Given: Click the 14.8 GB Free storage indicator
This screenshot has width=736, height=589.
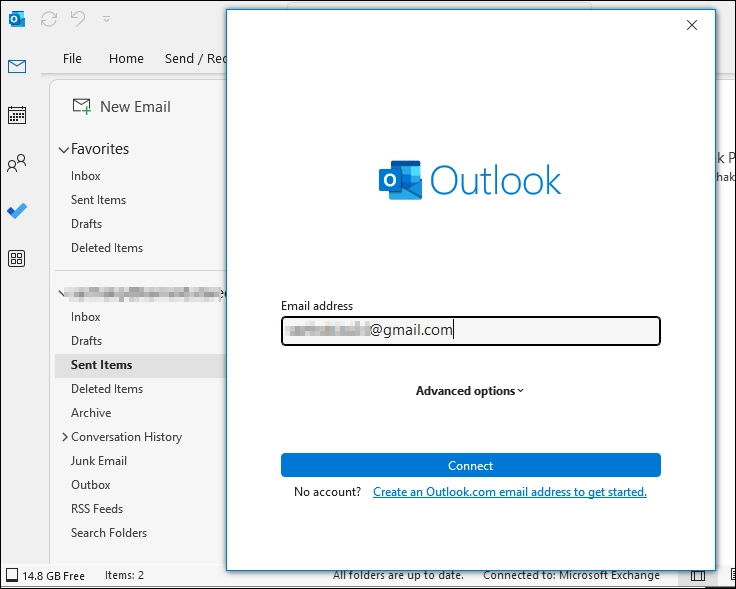Looking at the screenshot, I should point(46,576).
